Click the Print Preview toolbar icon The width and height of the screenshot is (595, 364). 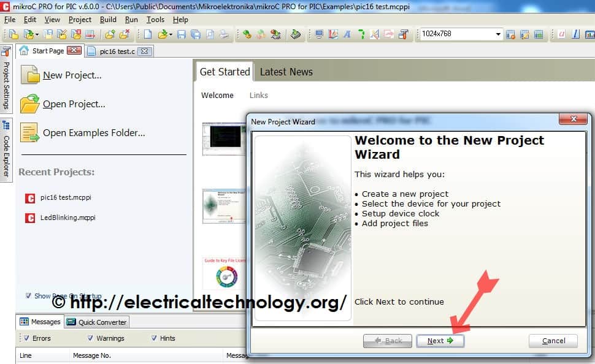(210, 34)
